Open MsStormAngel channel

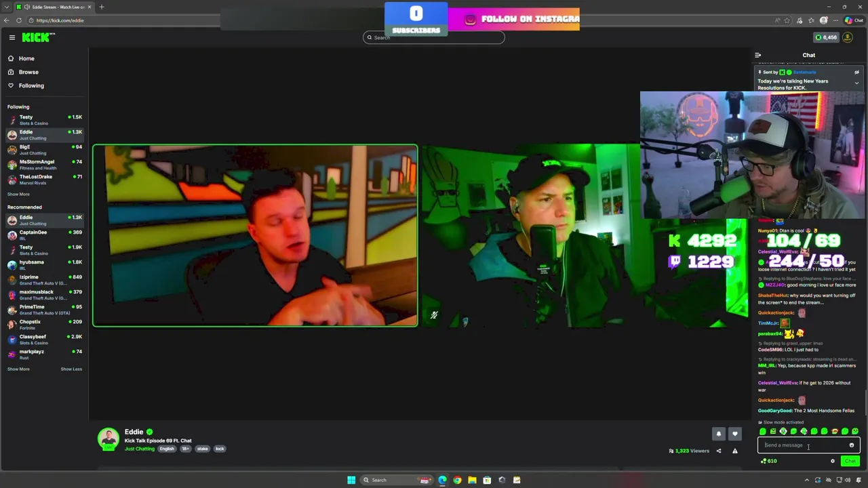[44, 165]
